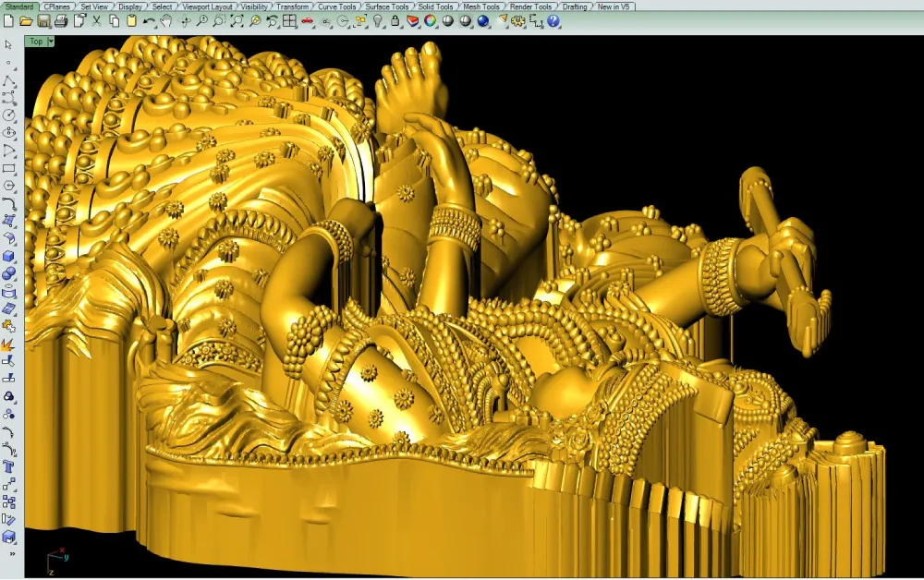Screen dimensions: 924x580
Task: Save the model with floppy icon
Action: [x=43, y=21]
